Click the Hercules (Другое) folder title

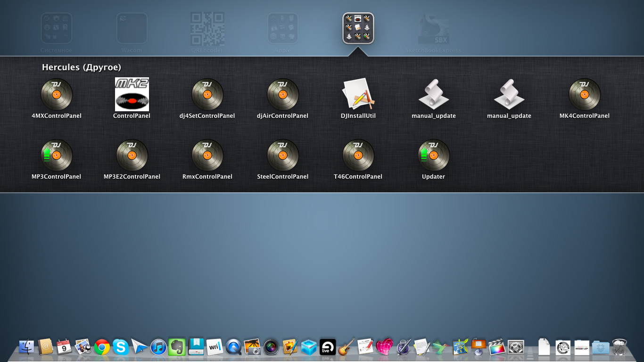tap(82, 67)
